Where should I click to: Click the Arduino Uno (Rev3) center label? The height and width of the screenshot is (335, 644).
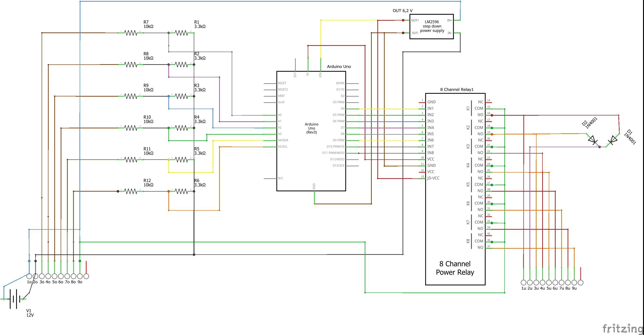tap(312, 128)
